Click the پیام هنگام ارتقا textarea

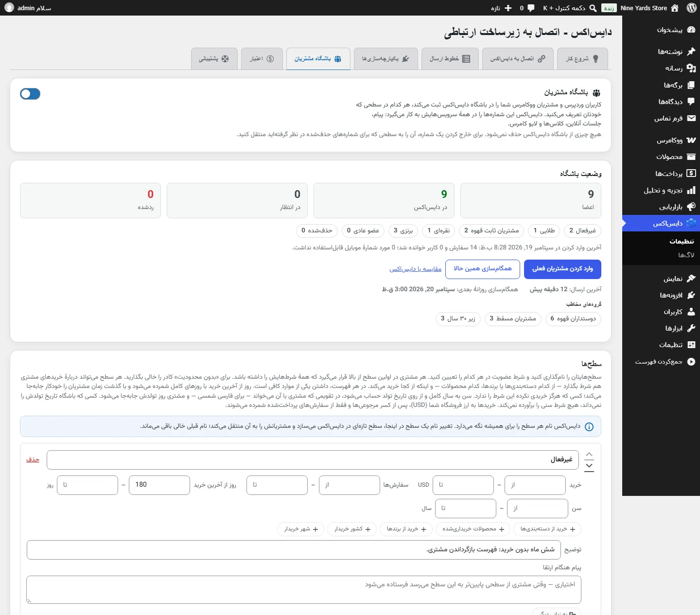(304, 590)
